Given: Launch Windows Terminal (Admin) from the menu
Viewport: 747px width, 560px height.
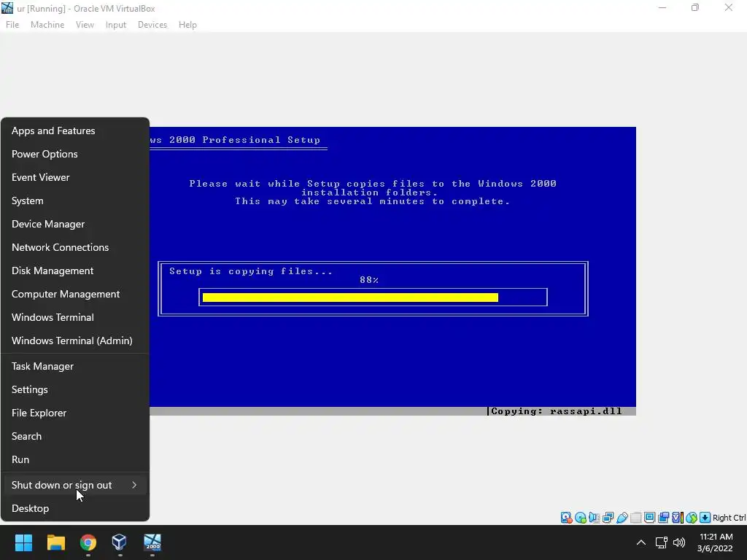Looking at the screenshot, I should tap(75, 341).
